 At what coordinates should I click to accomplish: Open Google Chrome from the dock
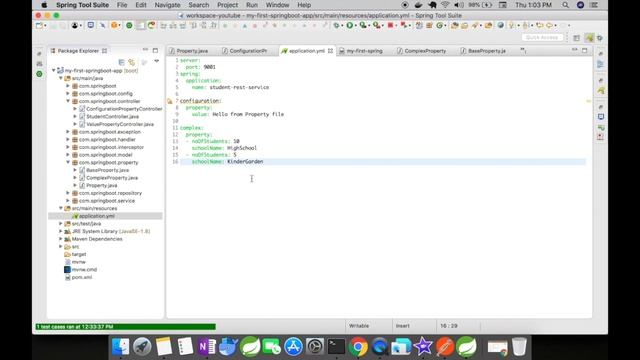click(x=358, y=347)
